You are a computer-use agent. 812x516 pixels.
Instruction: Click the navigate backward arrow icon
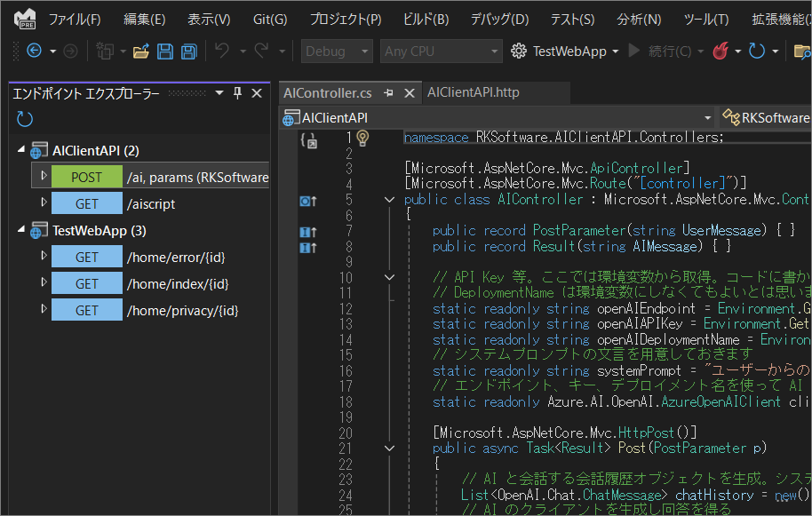(x=34, y=51)
